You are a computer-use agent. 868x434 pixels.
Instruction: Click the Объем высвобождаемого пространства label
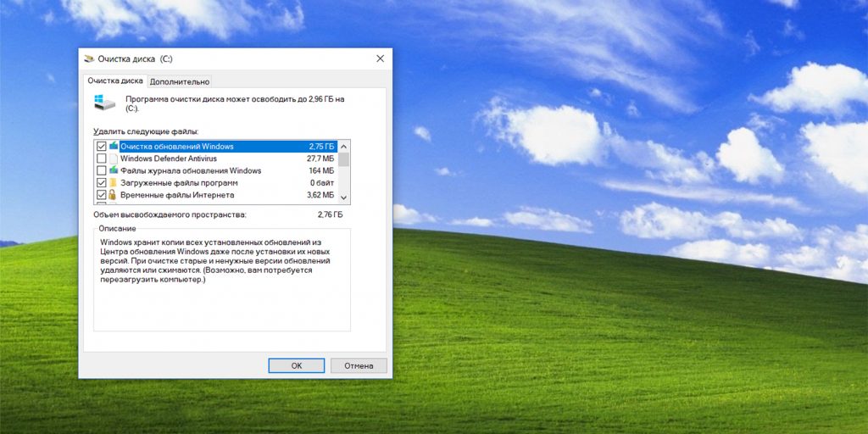[170, 214]
